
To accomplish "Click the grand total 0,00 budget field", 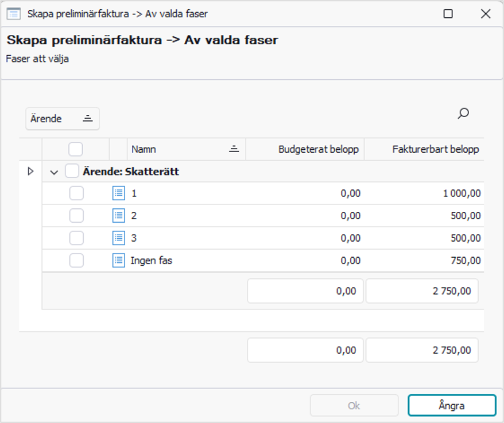I will pos(305,350).
